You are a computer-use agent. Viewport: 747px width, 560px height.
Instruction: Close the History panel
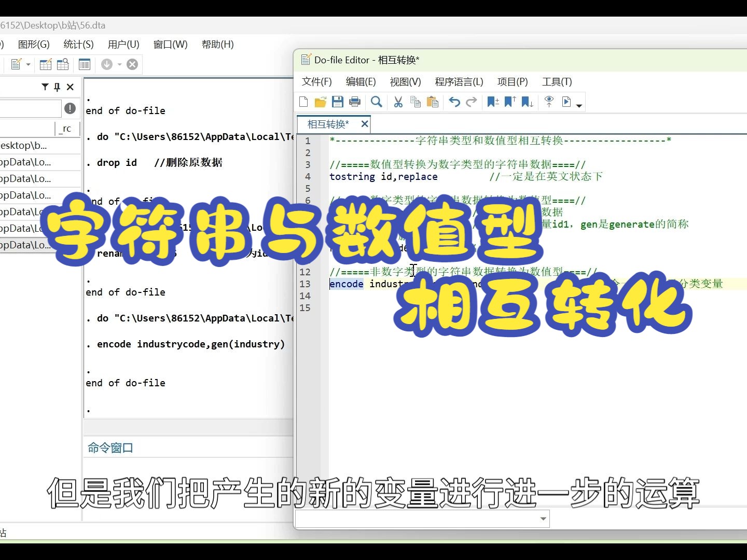70,87
